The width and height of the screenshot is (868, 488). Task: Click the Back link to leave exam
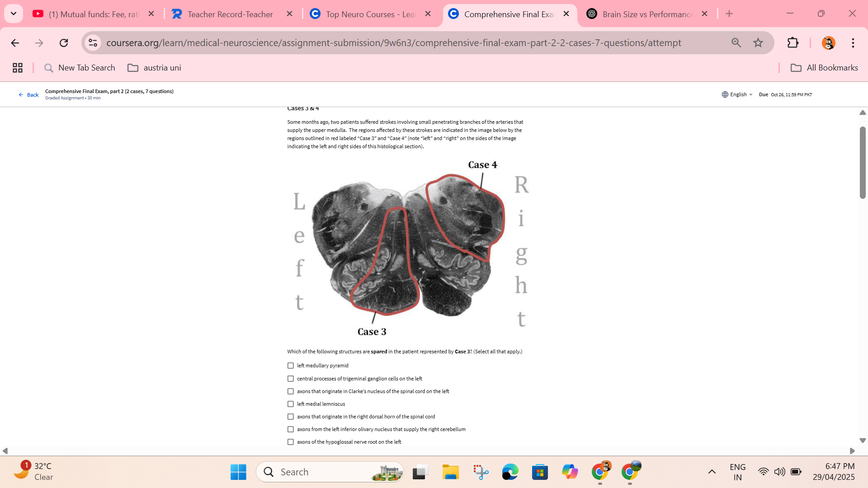pos(28,95)
